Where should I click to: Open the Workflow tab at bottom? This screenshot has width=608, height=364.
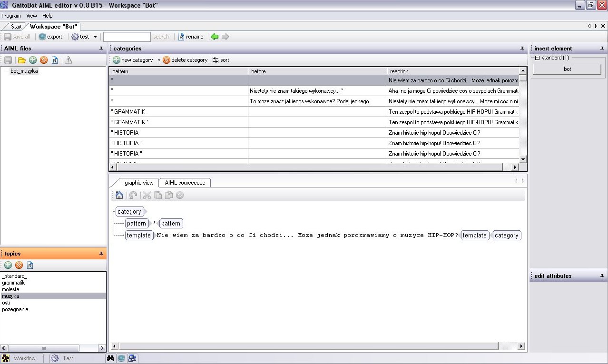[21, 358]
